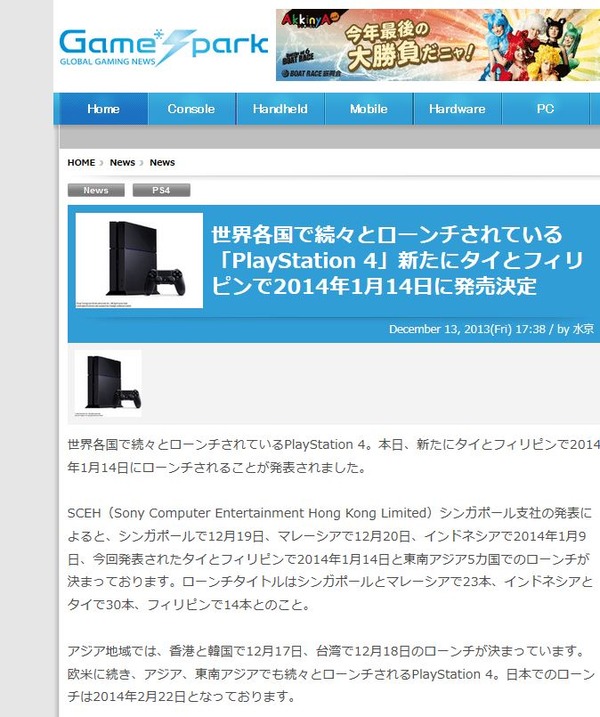Open the Console nav tab
This screenshot has width=600, height=717.
(191, 109)
